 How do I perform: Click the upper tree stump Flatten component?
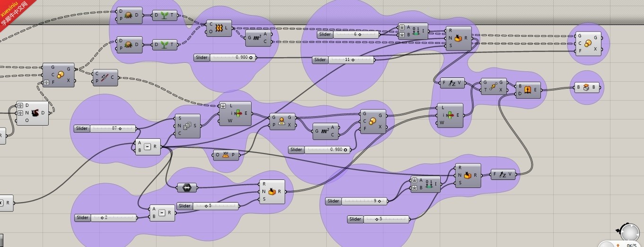[x=130, y=16]
